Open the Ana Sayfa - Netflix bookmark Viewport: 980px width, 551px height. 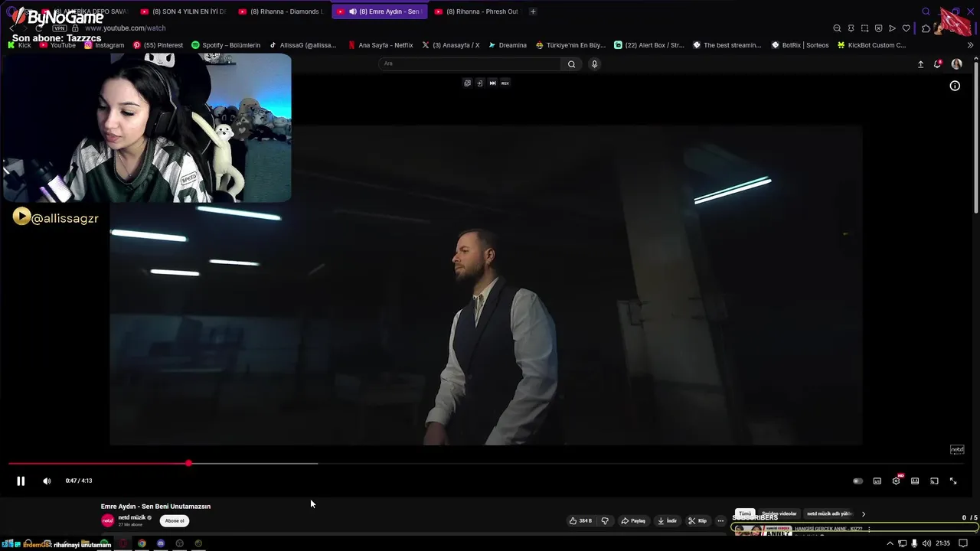click(x=381, y=45)
